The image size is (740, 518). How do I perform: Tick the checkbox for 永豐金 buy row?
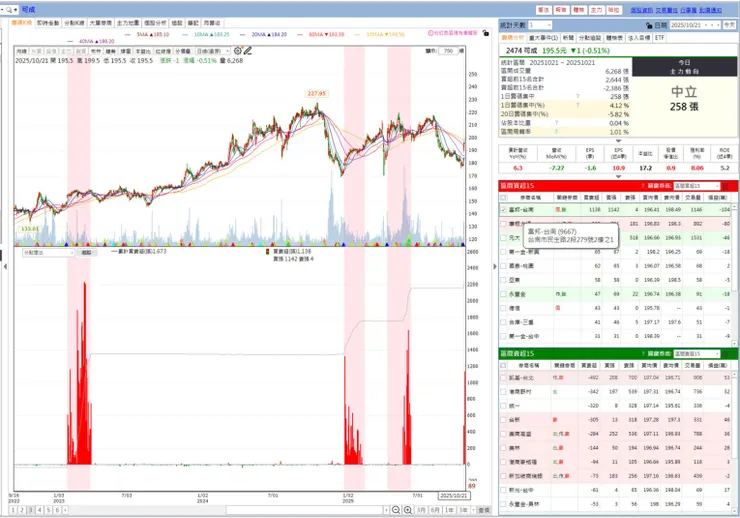(x=504, y=294)
